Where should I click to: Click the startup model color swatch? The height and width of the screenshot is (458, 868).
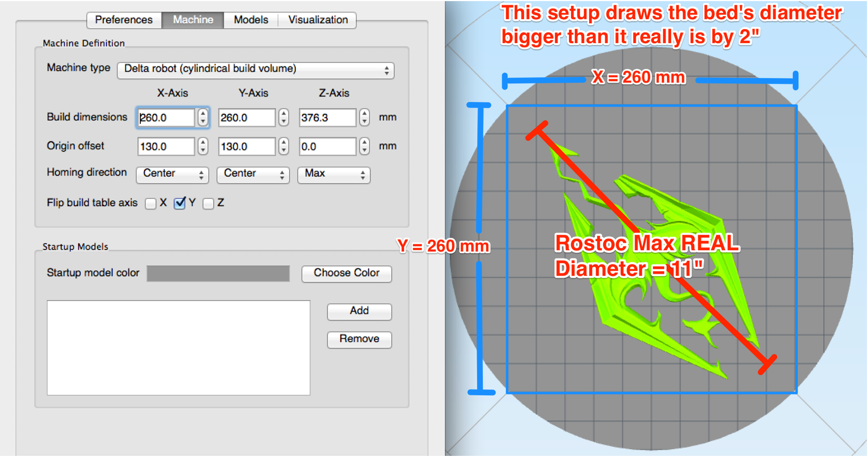tap(218, 273)
